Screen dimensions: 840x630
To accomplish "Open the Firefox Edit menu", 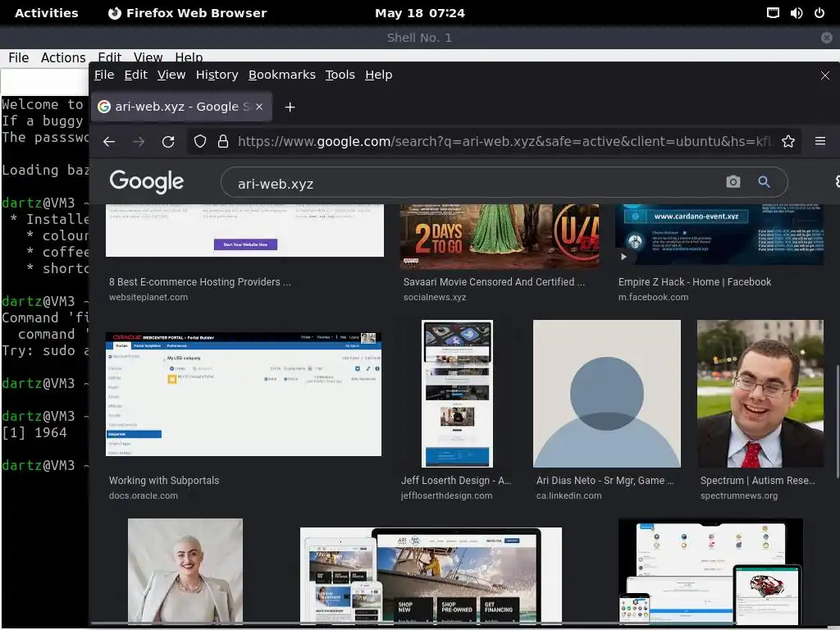I will click(x=136, y=75).
